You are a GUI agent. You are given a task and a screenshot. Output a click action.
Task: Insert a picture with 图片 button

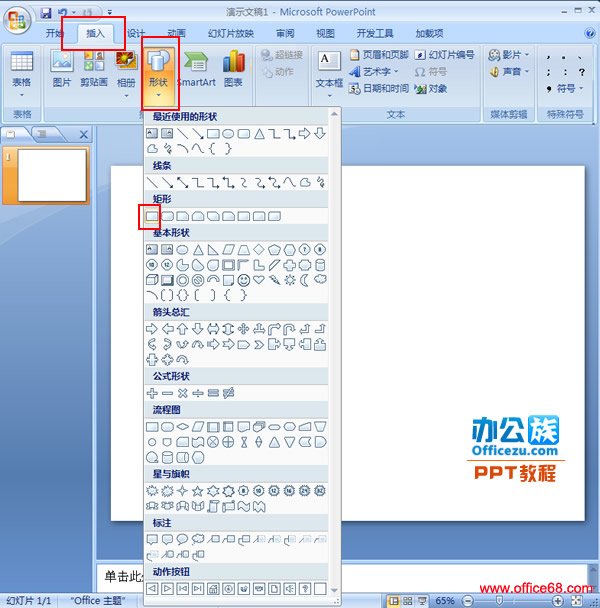[x=62, y=69]
